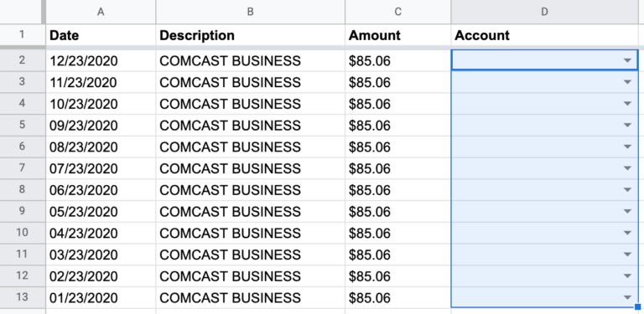The height and width of the screenshot is (314, 644).
Task: Click the Account header cell
Action: [x=544, y=35]
